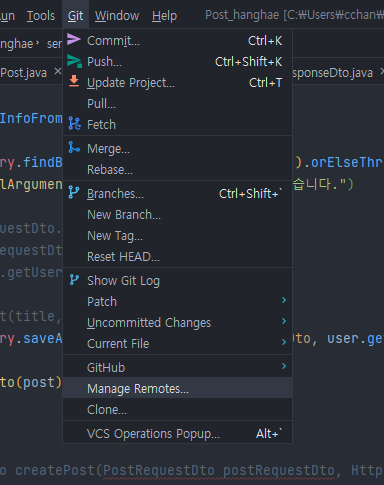The image size is (384, 485).
Task: Expand the Uncommitted Changes submenu arrow
Action: (284, 321)
